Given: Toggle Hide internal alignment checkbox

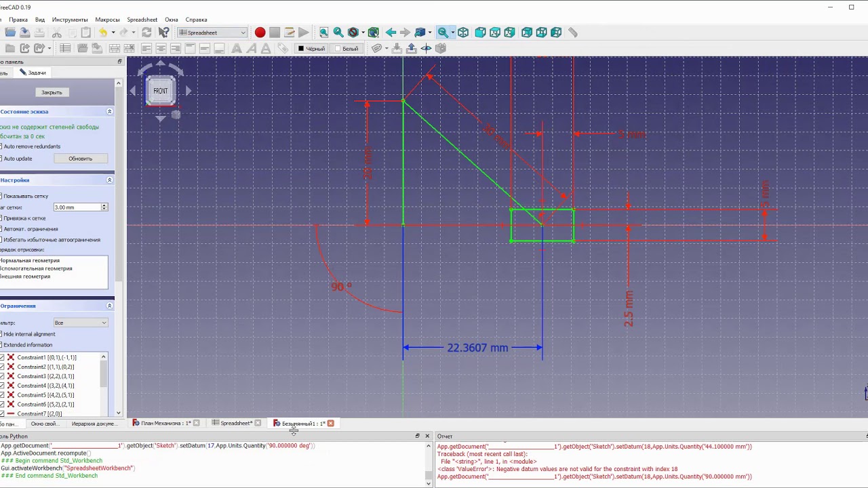Looking at the screenshot, I should coord(1,334).
